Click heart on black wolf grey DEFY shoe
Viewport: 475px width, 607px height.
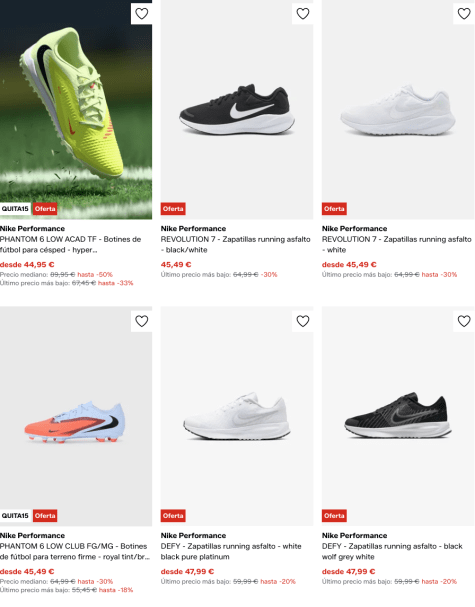tap(464, 321)
